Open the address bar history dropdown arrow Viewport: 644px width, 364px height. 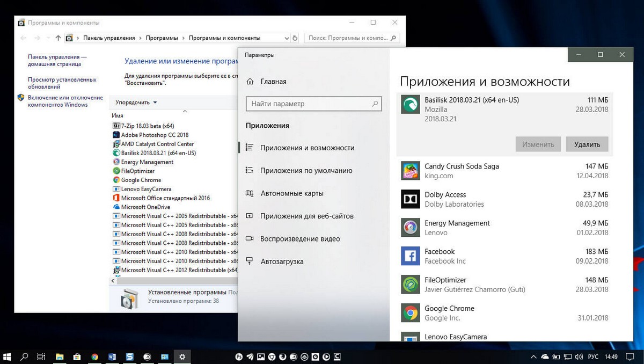click(287, 38)
